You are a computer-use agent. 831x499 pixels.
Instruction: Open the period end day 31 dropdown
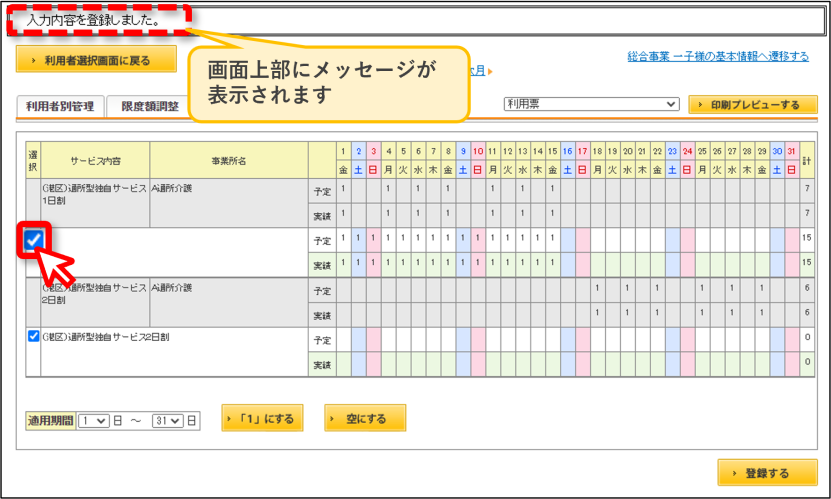coord(167,421)
